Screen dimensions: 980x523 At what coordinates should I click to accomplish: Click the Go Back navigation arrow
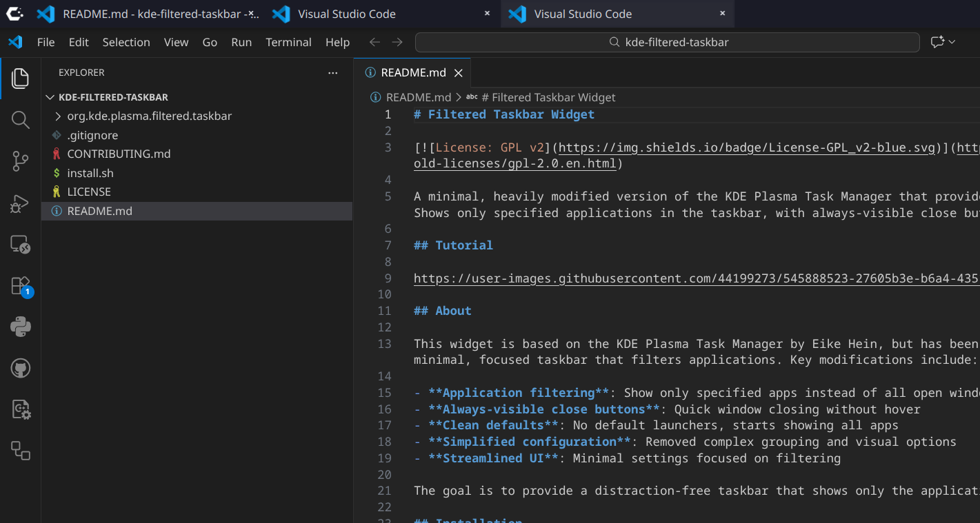pyautogui.click(x=374, y=42)
